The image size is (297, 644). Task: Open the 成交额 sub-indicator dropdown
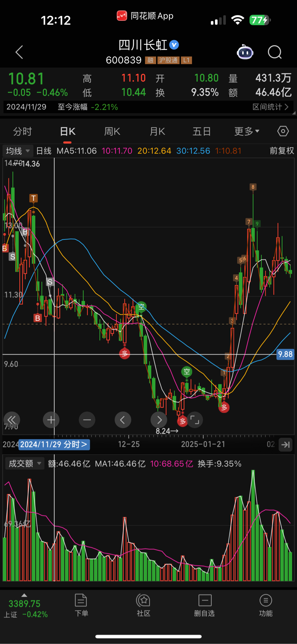24,463
